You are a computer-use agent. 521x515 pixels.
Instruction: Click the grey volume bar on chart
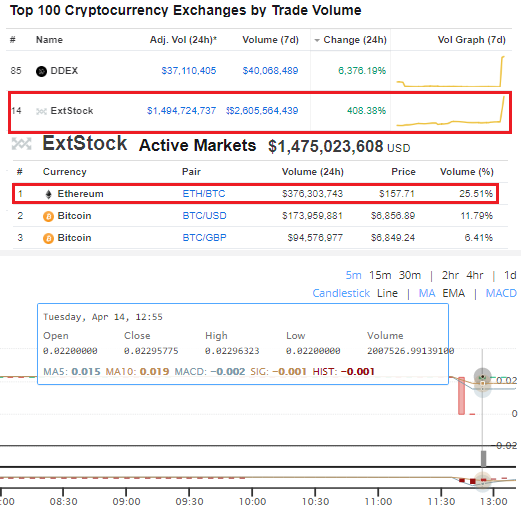tap(483, 459)
